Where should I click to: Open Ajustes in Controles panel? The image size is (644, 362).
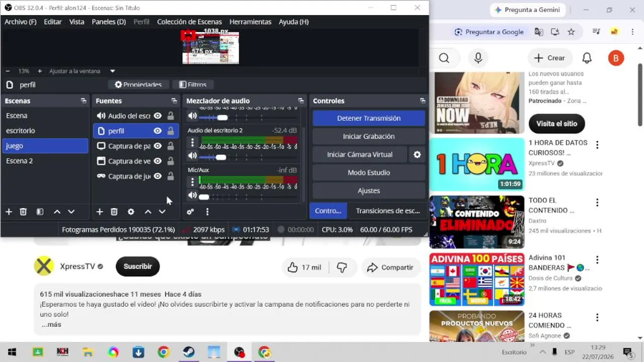(369, 191)
